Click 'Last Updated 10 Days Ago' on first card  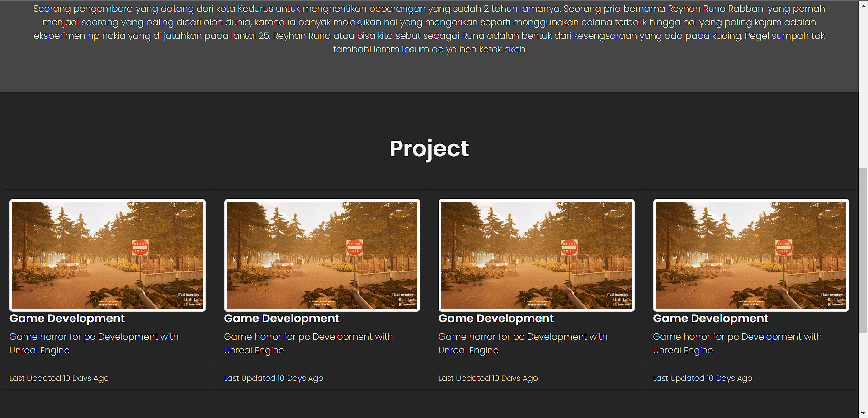click(x=59, y=378)
